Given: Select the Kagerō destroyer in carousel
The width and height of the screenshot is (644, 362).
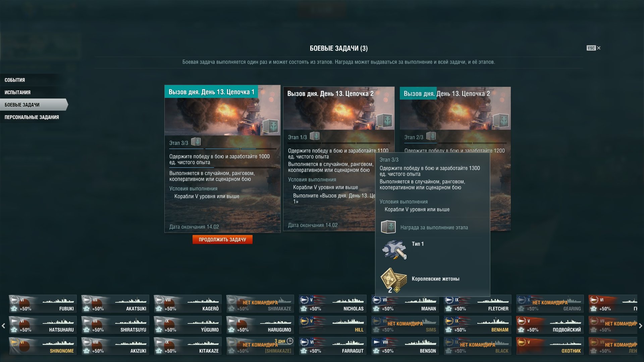Looking at the screenshot, I should click(x=188, y=304).
